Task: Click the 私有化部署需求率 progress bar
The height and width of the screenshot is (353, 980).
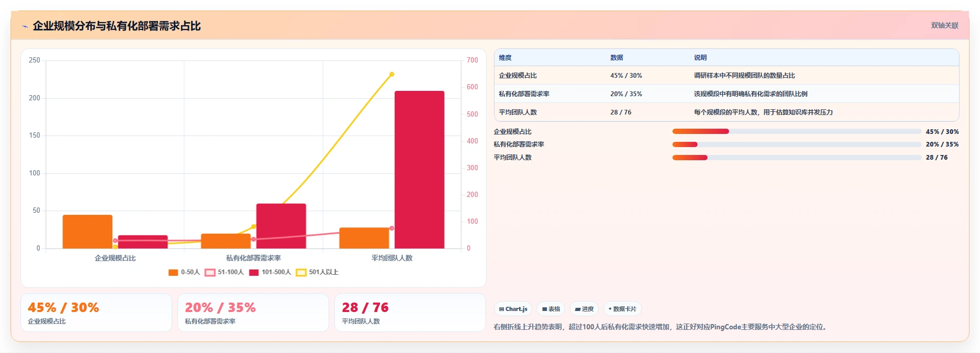Action: 797,144
